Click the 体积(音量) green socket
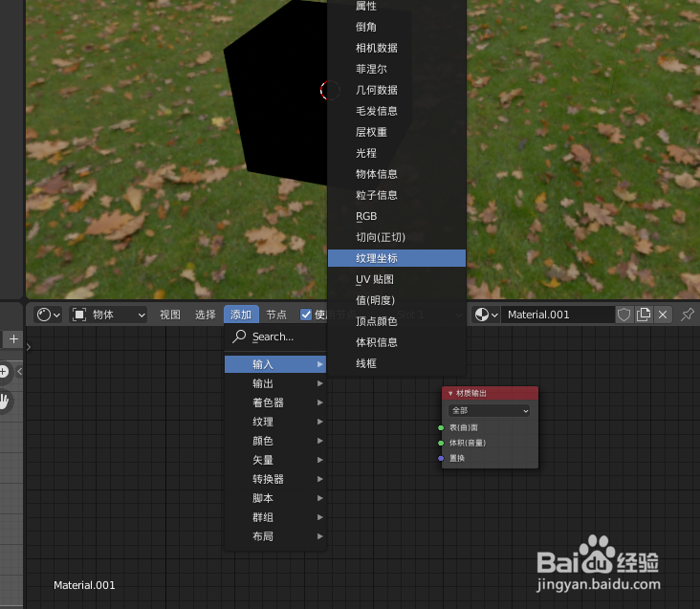Image resolution: width=700 pixels, height=609 pixels. click(441, 443)
